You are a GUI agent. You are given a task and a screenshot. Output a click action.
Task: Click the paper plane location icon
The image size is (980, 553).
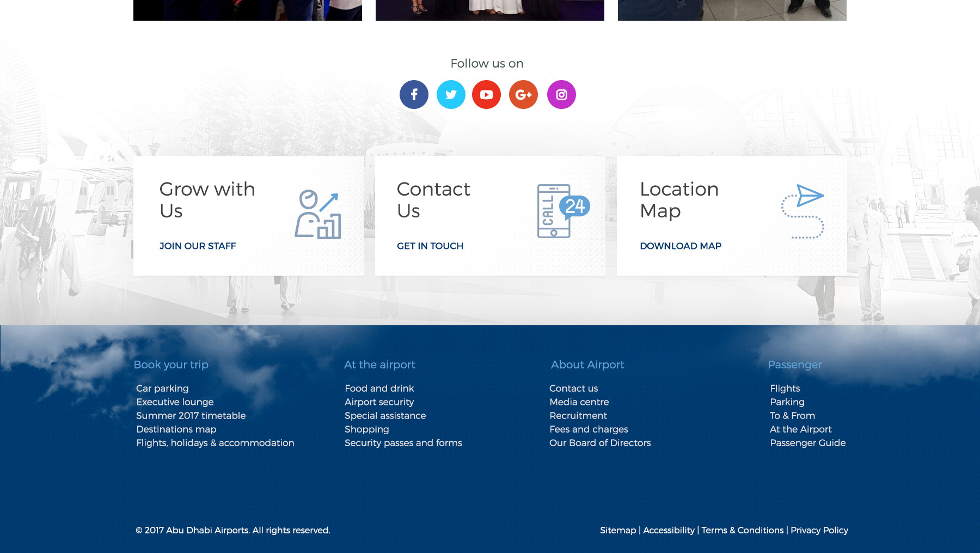[803, 211]
